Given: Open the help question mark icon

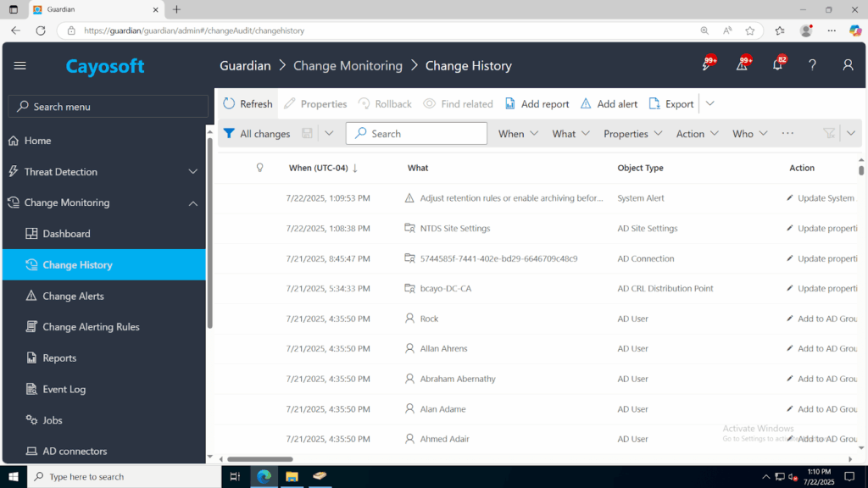Looking at the screenshot, I should tap(812, 65).
